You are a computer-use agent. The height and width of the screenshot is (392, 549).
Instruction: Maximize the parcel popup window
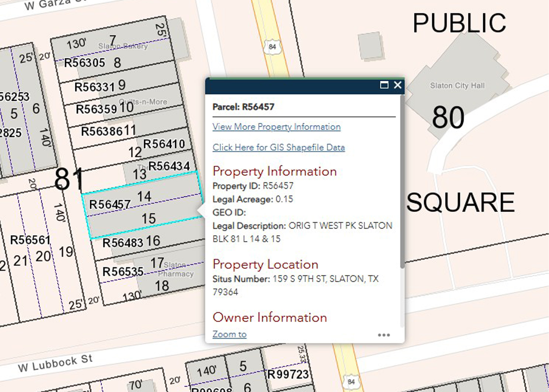[384, 85]
